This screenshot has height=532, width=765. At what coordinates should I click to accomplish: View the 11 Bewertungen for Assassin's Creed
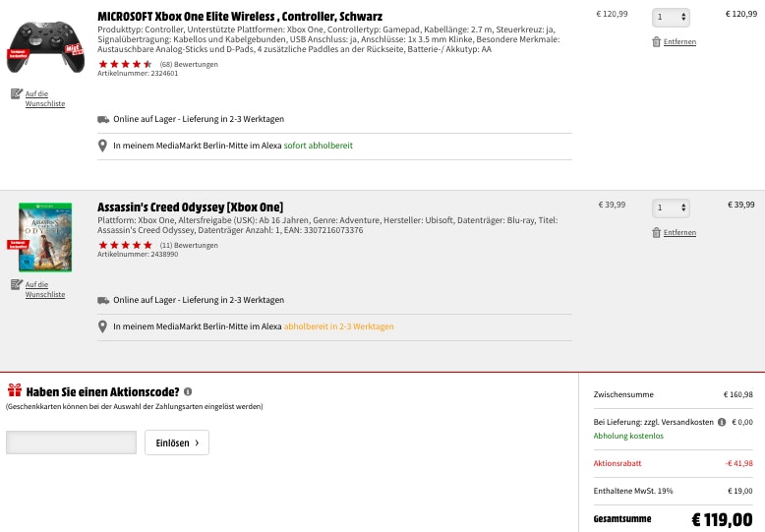pos(189,245)
